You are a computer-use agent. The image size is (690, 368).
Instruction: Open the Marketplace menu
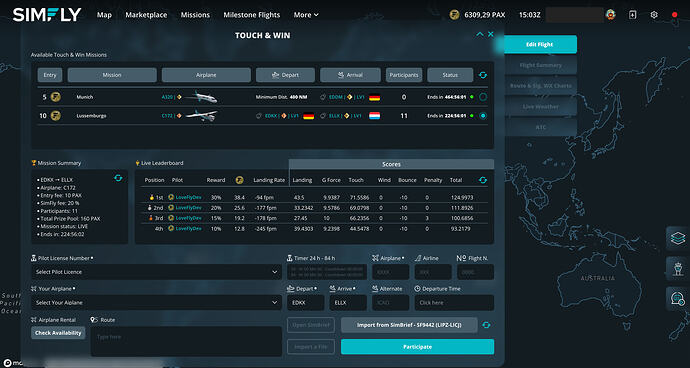click(x=146, y=15)
